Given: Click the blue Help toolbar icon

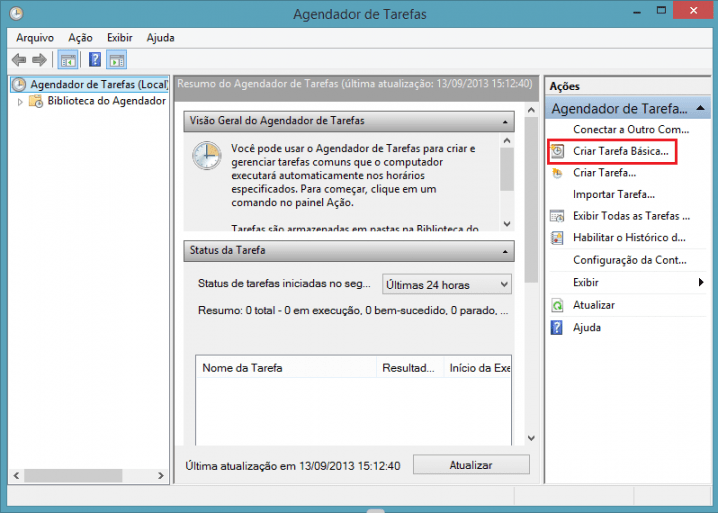Looking at the screenshot, I should [95, 60].
